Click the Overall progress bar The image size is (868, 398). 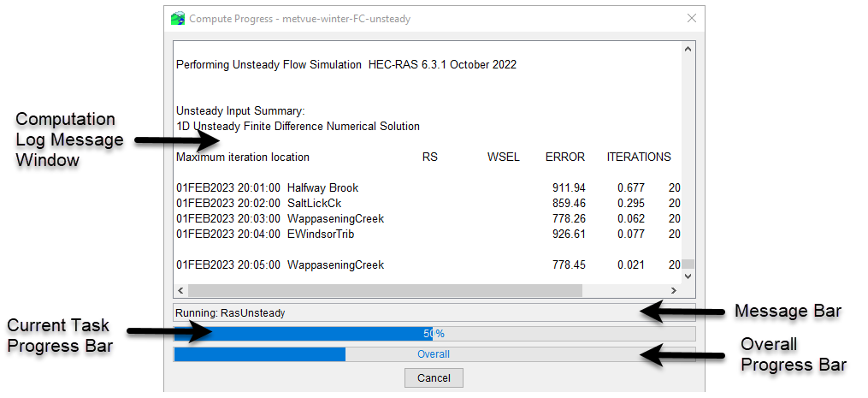click(x=434, y=354)
